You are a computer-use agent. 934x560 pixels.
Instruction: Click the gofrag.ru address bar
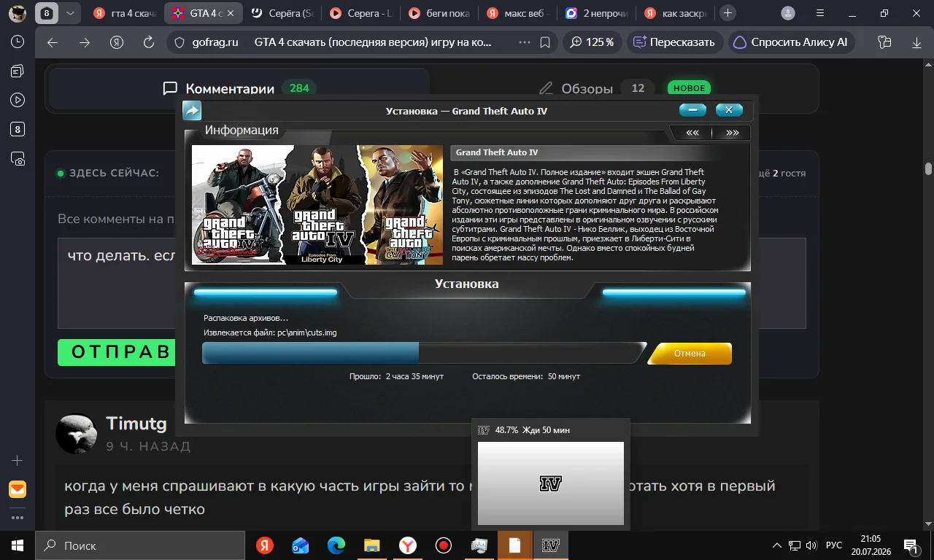[x=362, y=42]
